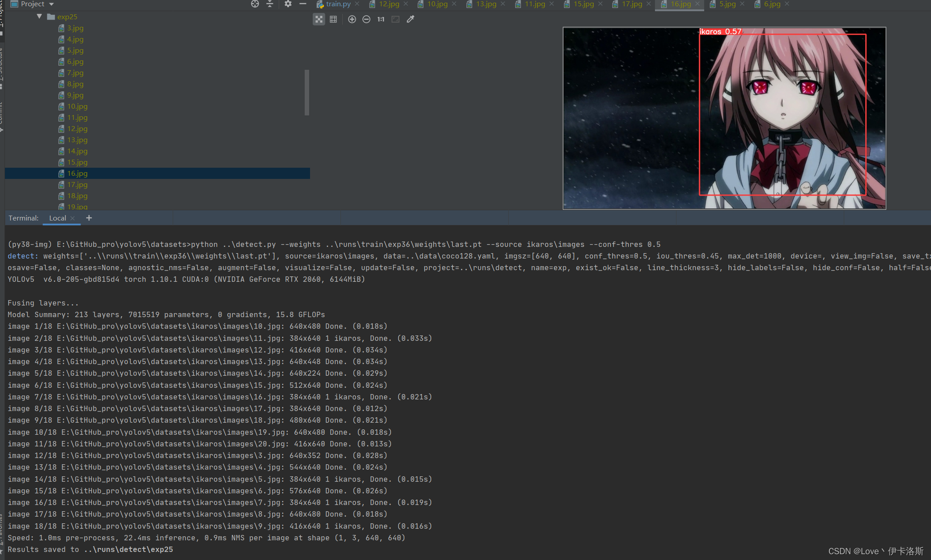
Task: Close the train.py tab
Action: 357,4
